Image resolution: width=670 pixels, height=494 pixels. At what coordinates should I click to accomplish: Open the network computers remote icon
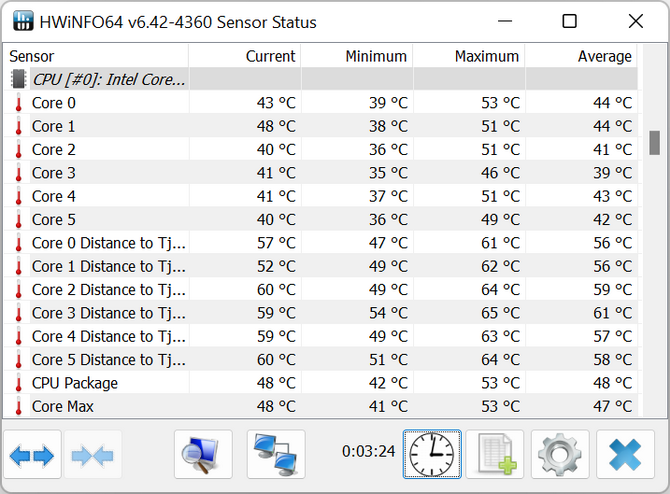(276, 455)
